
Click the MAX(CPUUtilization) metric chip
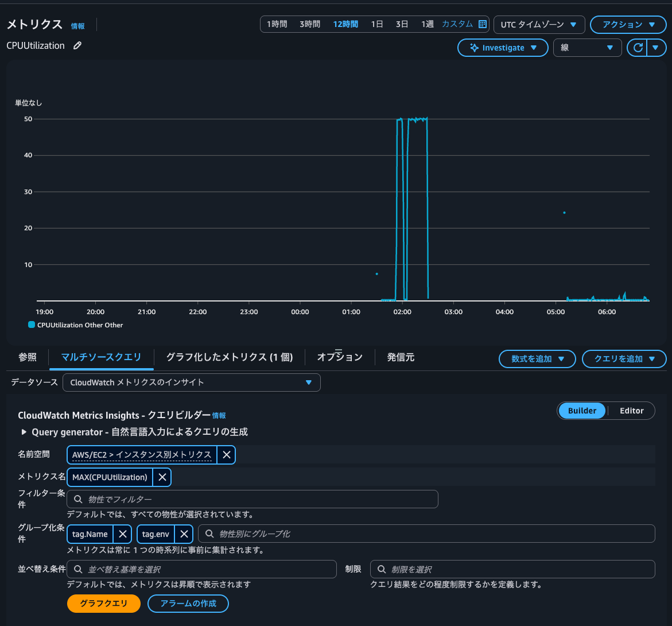point(110,477)
